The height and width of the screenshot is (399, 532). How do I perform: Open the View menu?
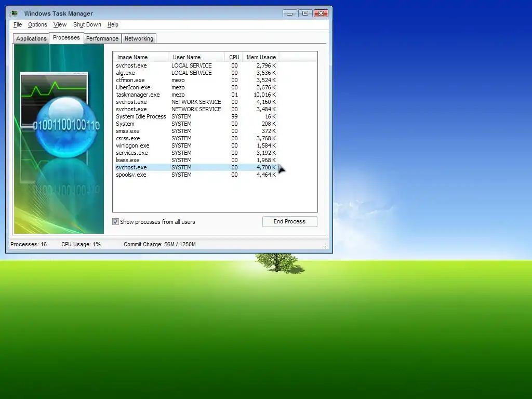[60, 24]
